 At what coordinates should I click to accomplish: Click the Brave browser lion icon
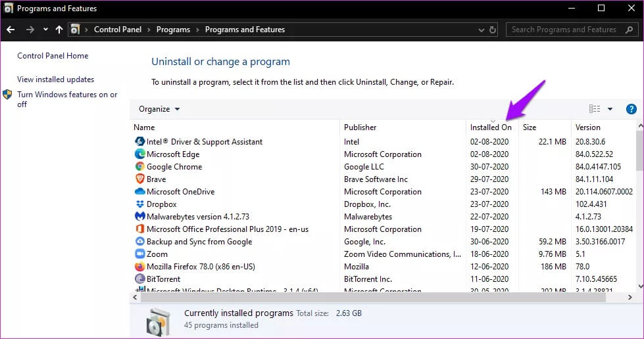(139, 179)
